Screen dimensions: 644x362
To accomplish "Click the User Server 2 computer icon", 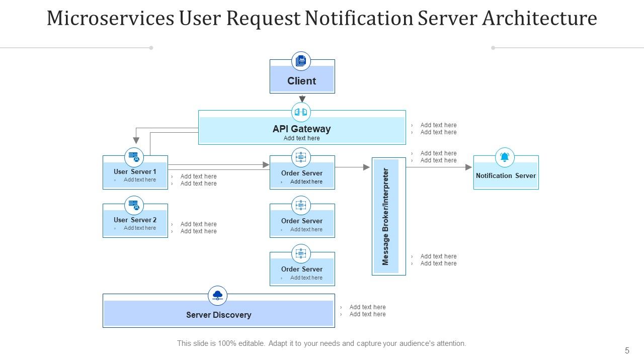I will (134, 204).
